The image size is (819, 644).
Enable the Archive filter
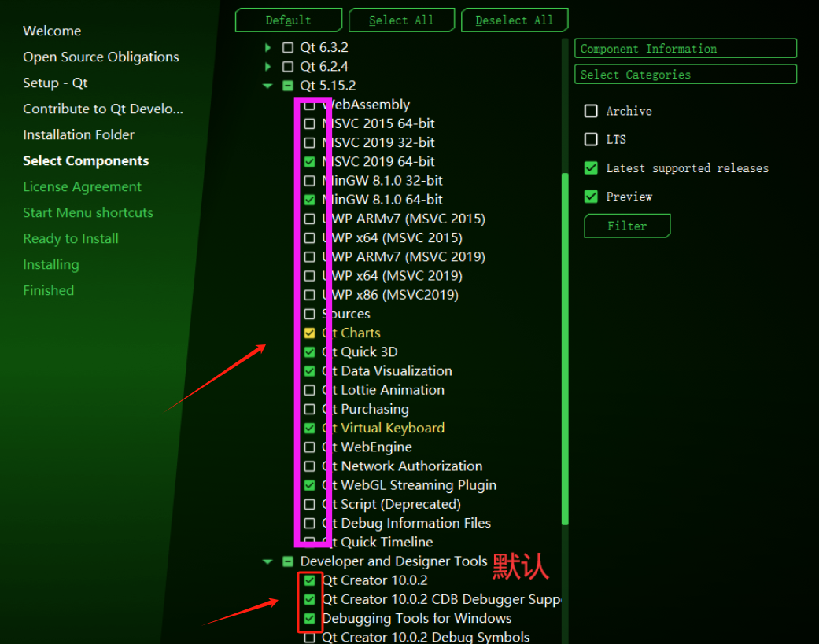click(x=591, y=111)
